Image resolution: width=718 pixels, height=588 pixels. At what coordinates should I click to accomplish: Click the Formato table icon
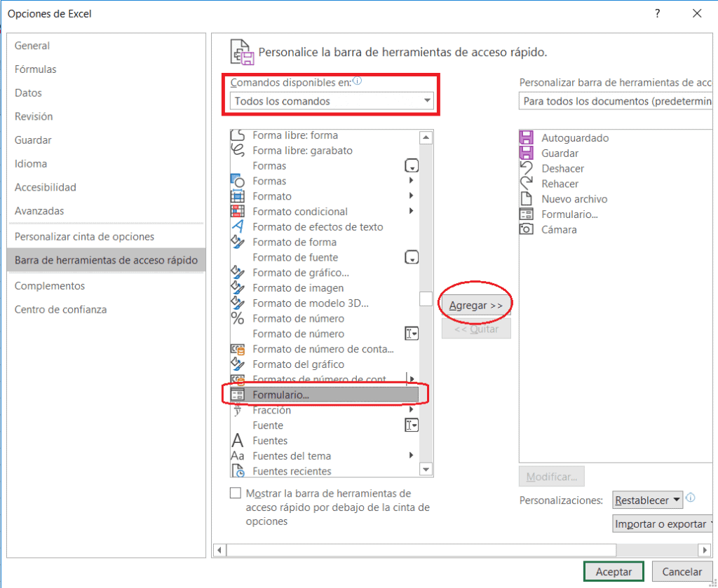point(237,196)
